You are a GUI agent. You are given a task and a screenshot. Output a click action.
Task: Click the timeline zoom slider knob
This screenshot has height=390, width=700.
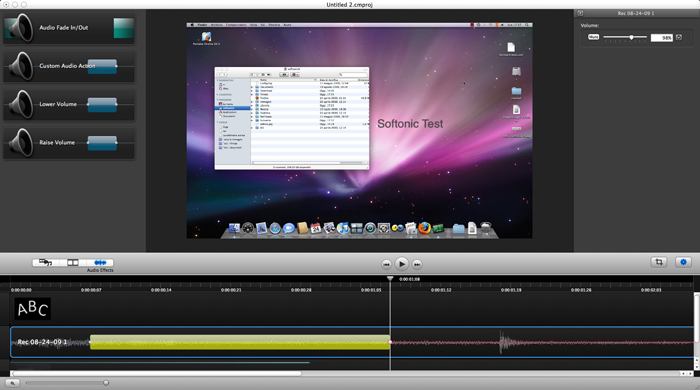pos(106,383)
